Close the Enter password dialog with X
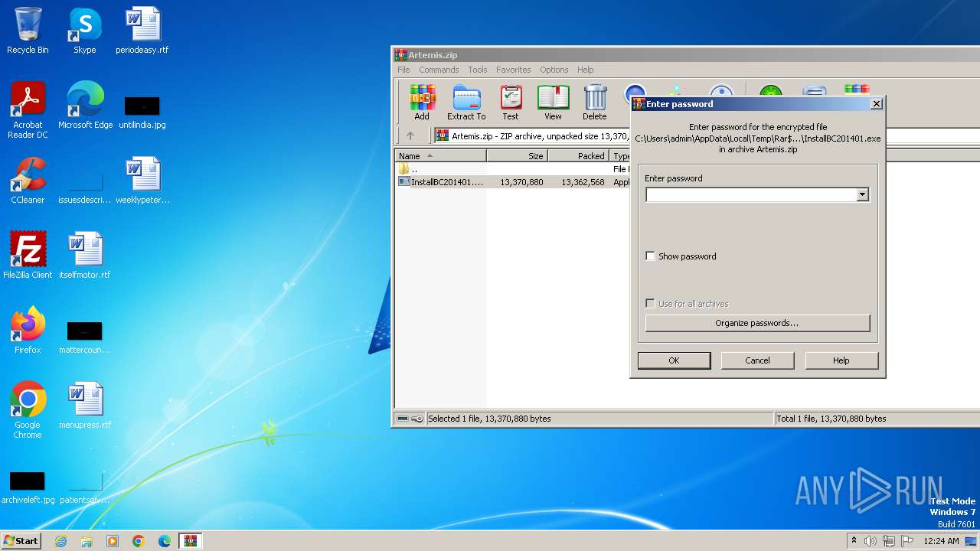This screenshot has height=551, width=980. (x=877, y=104)
